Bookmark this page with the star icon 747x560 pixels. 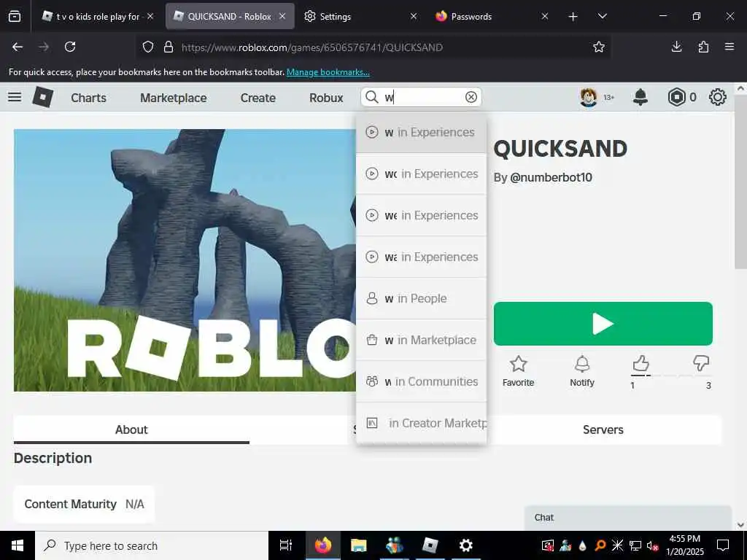[598, 47]
